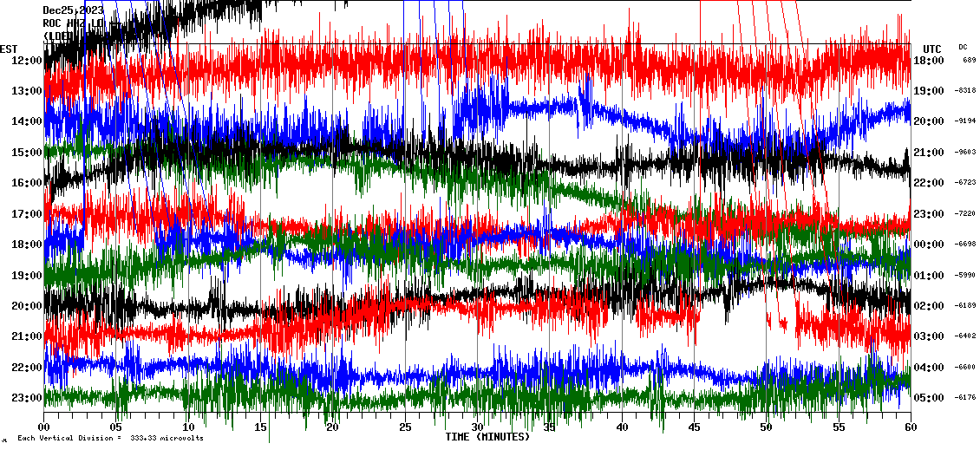The image size is (980, 450).
Task: Click the EST timezone axis label
Action: coord(9,49)
